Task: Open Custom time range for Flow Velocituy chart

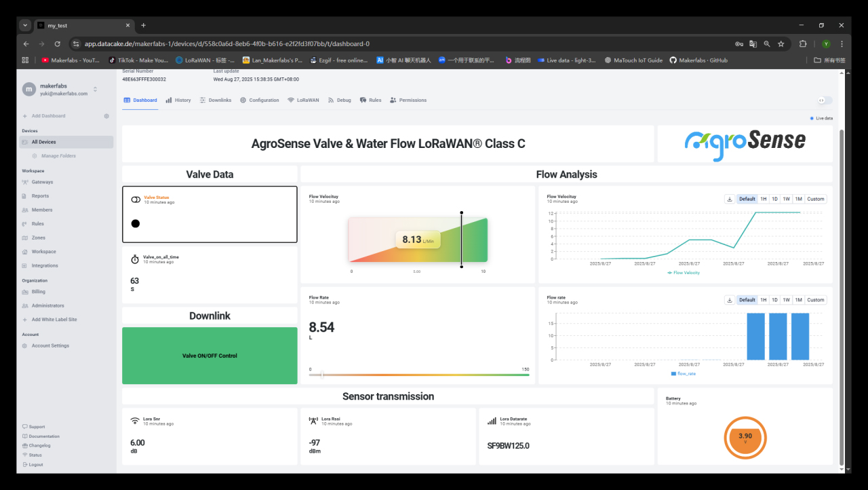Action: tap(816, 199)
